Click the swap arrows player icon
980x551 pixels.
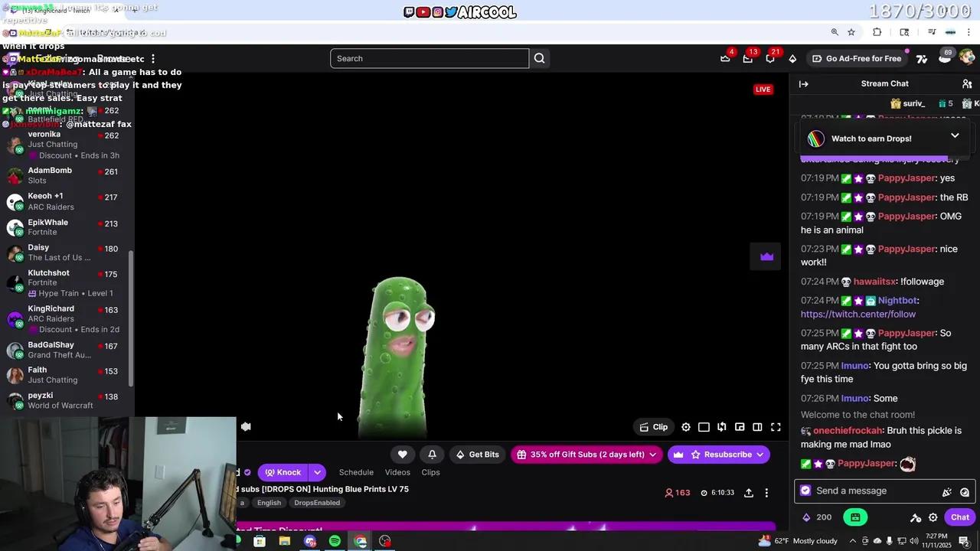click(x=721, y=427)
